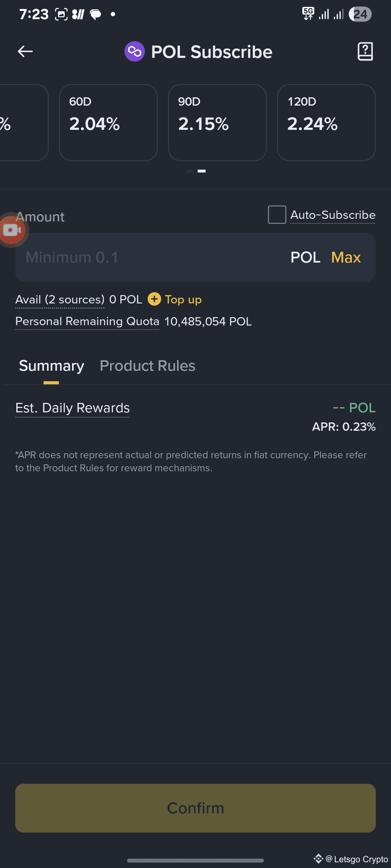This screenshot has width=391, height=868.
Task: Tap the Personal Remaining Quota label
Action: click(87, 321)
